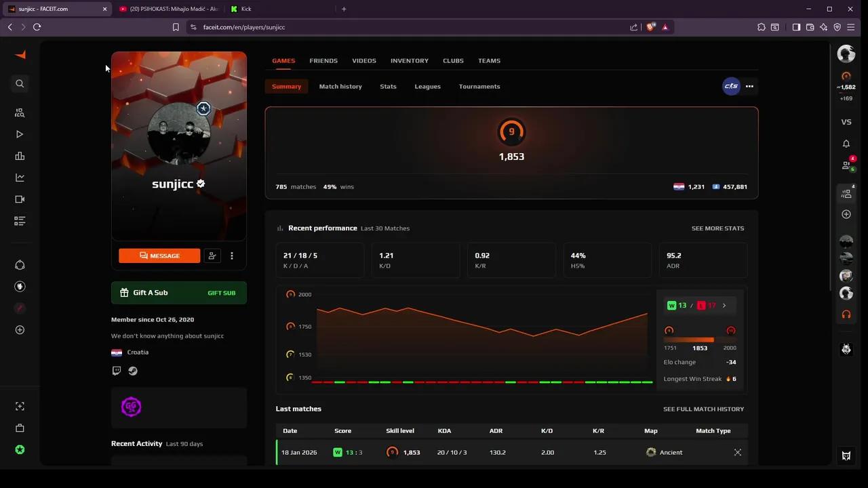Click the add friend icon button

212,256
